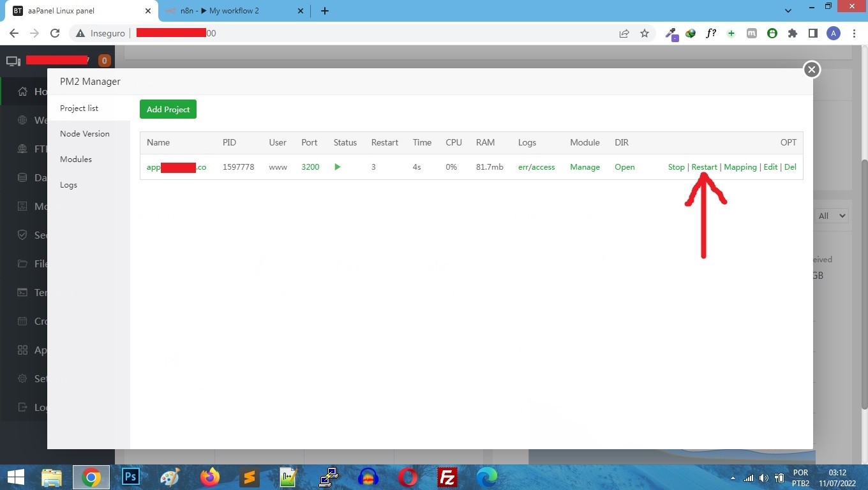Click Del to delete the project

pos(790,167)
